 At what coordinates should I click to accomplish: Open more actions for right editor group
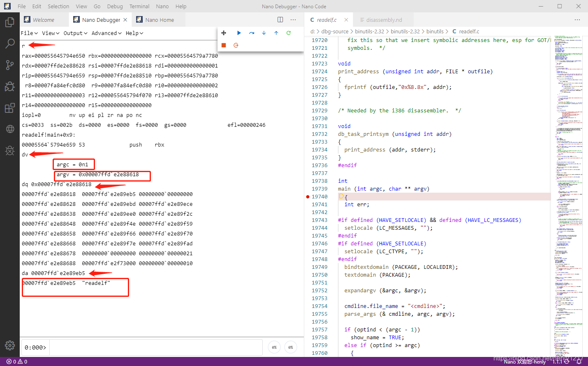click(577, 20)
